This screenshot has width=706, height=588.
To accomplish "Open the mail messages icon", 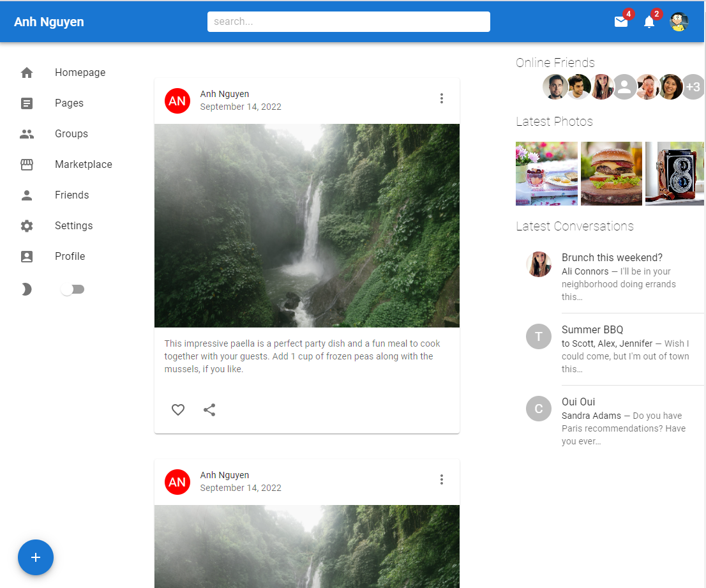I will point(620,22).
